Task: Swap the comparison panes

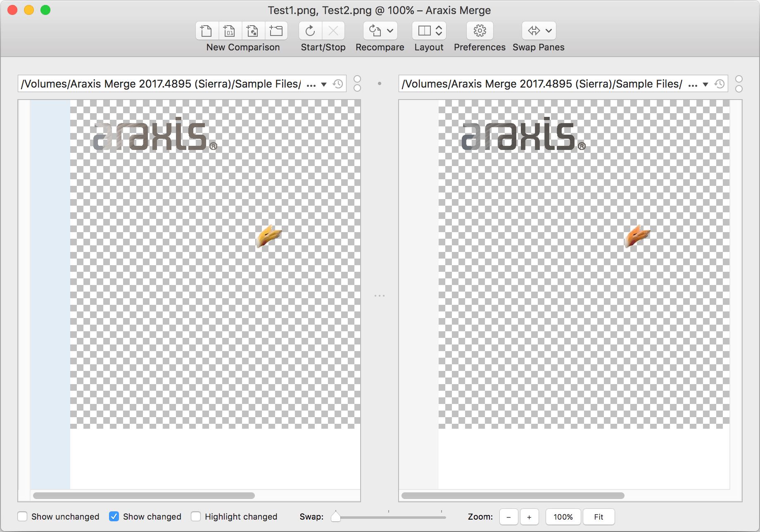Action: coord(533,31)
